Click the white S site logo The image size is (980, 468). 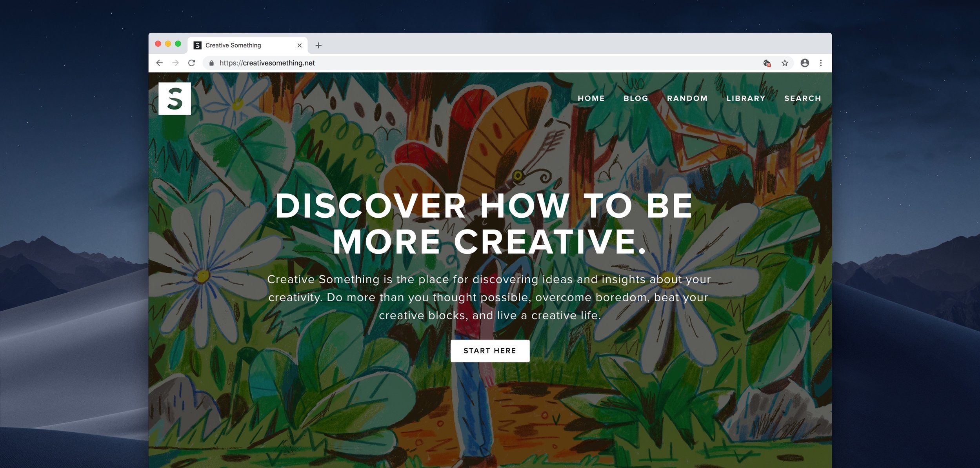tap(175, 98)
